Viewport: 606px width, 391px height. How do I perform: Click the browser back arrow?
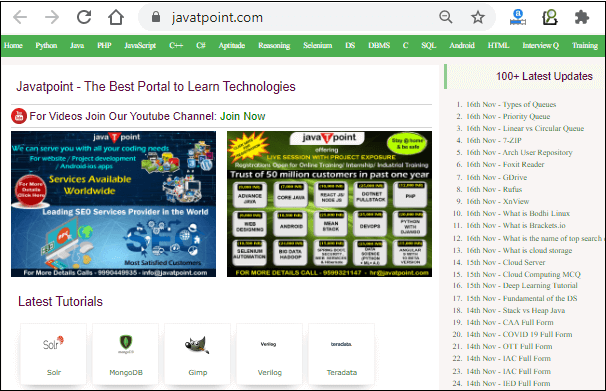tap(20, 17)
